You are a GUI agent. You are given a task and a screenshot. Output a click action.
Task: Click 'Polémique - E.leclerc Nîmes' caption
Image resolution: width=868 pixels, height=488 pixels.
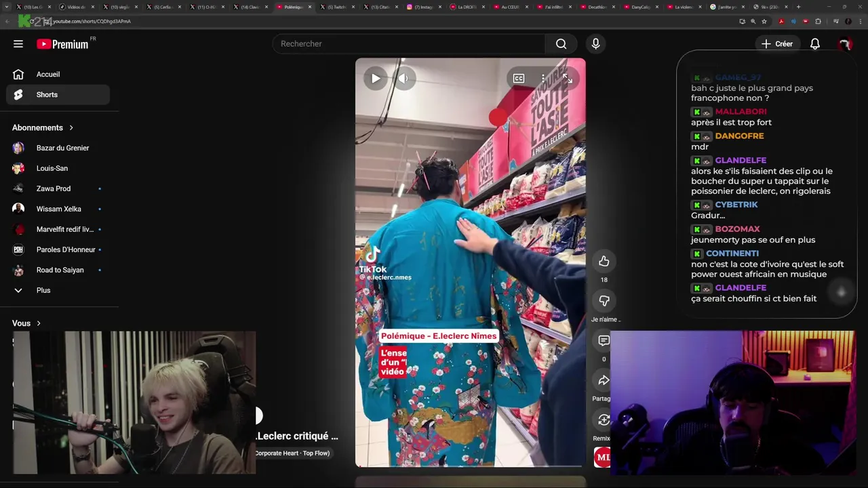tap(439, 336)
